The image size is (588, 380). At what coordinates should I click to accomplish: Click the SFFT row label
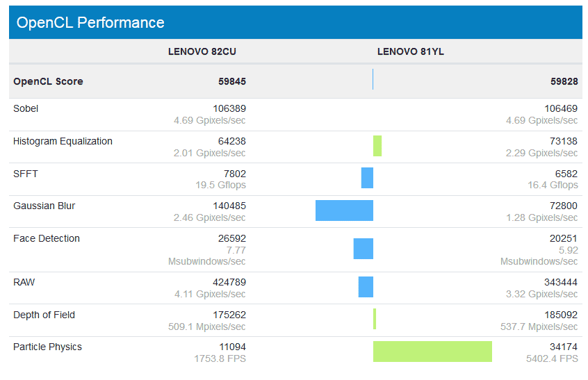pos(26,174)
